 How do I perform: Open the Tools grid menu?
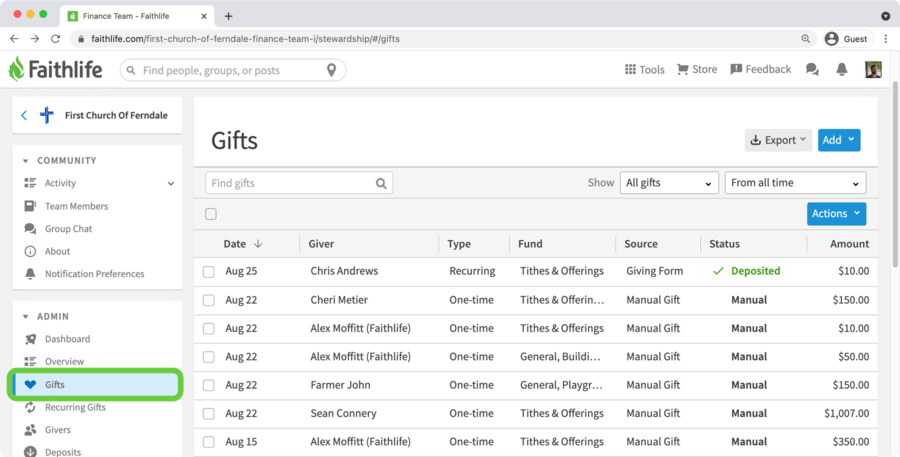coord(645,69)
